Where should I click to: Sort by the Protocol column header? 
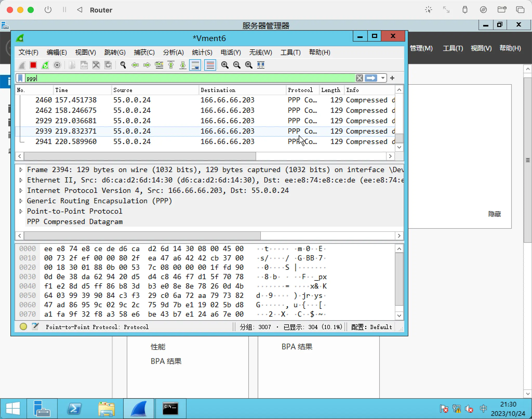click(x=303, y=90)
